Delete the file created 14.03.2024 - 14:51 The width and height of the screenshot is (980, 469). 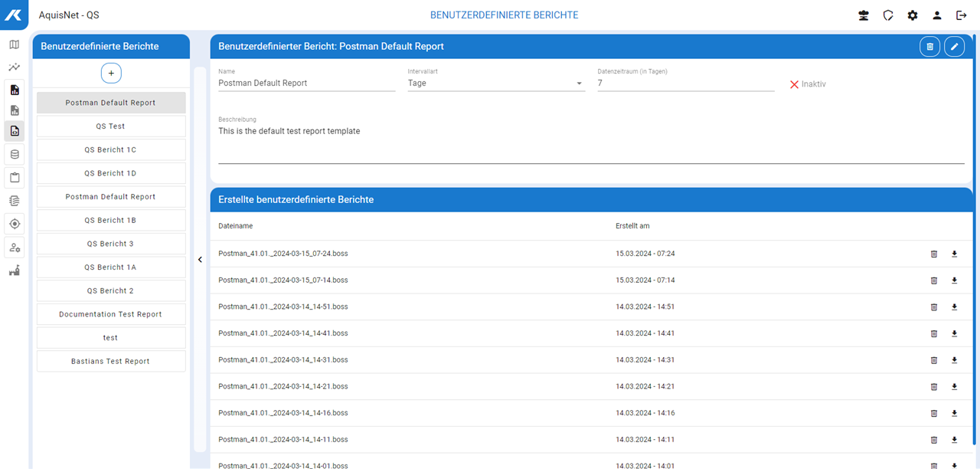933,307
